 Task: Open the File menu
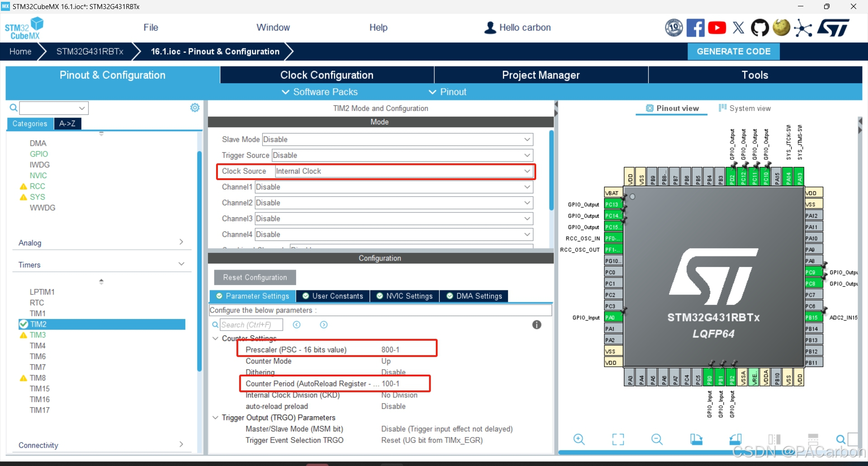(x=151, y=28)
